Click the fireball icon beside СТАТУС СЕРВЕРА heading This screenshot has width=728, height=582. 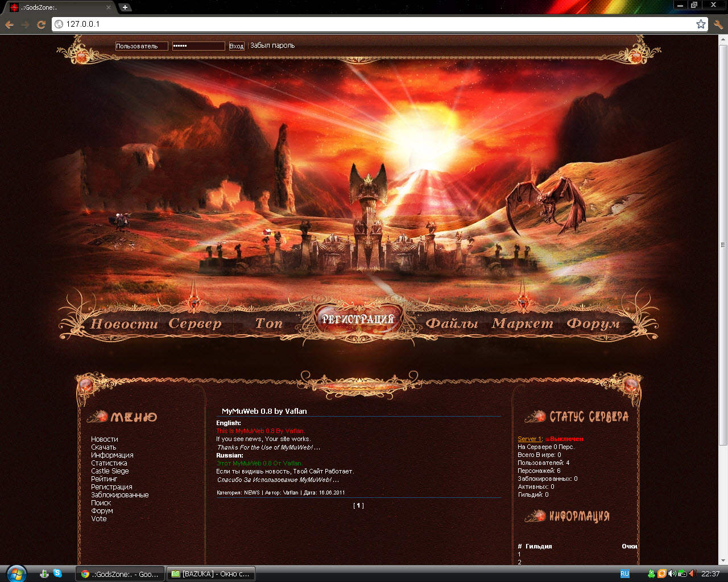[535, 417]
